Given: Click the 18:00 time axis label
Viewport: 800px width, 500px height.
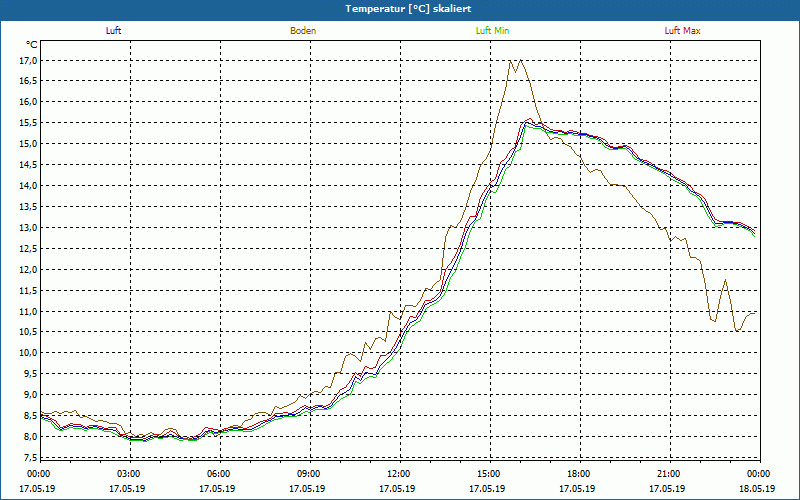Looking at the screenshot, I should point(578,474).
